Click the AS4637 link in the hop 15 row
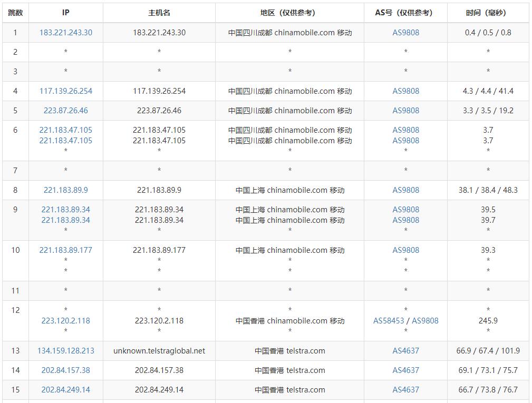 pyautogui.click(x=406, y=390)
